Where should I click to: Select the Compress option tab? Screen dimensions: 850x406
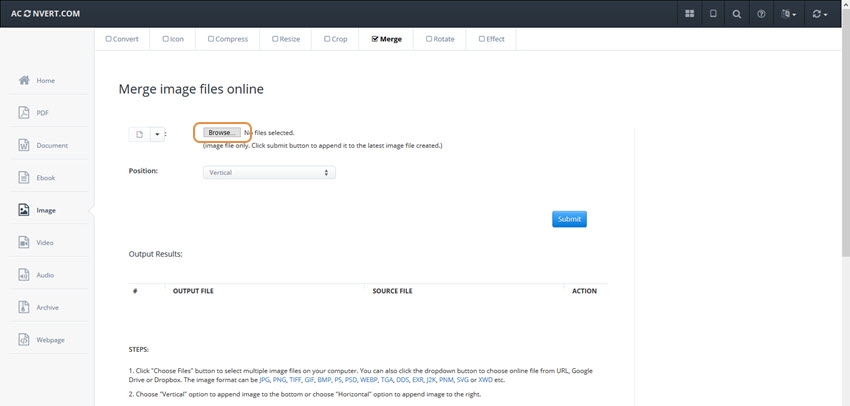[x=229, y=39]
